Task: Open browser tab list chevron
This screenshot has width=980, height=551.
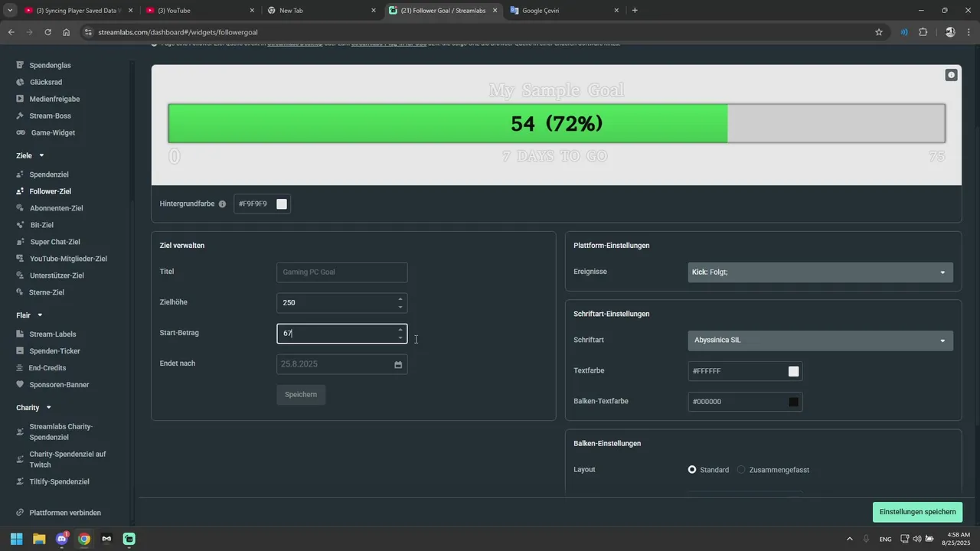Action: click(x=10, y=11)
